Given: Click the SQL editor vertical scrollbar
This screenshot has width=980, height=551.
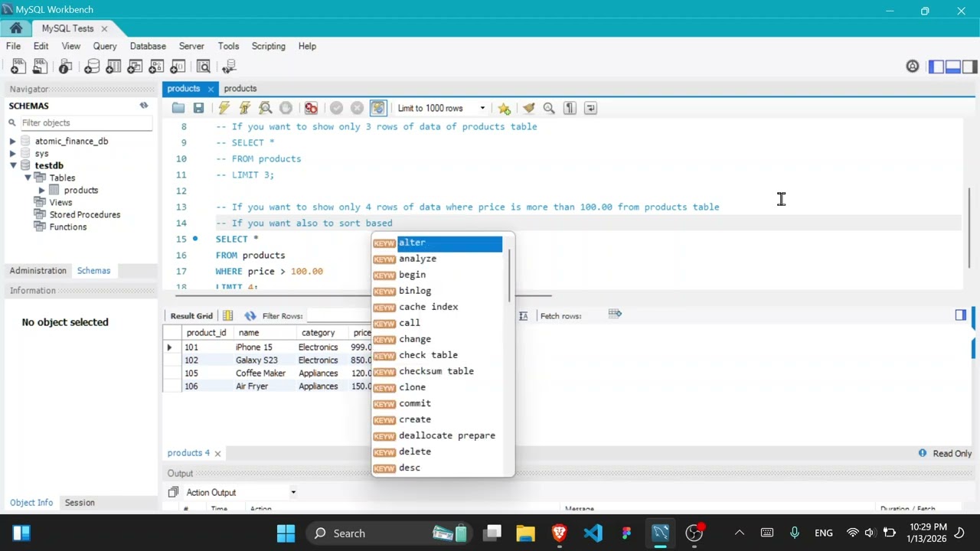Looking at the screenshot, I should 970,230.
